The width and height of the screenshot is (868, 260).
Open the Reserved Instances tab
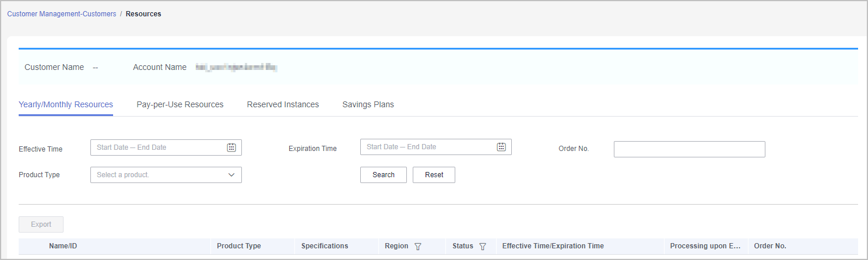[x=283, y=105]
